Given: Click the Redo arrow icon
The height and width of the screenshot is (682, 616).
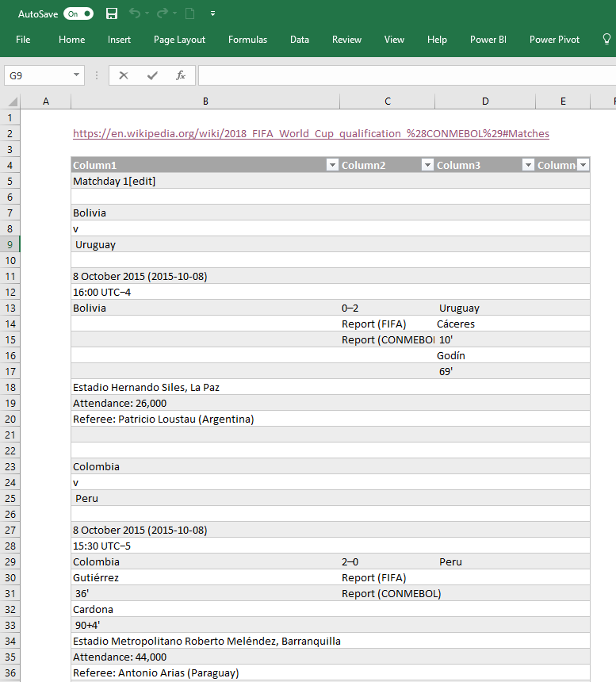Looking at the screenshot, I should pyautogui.click(x=163, y=14).
